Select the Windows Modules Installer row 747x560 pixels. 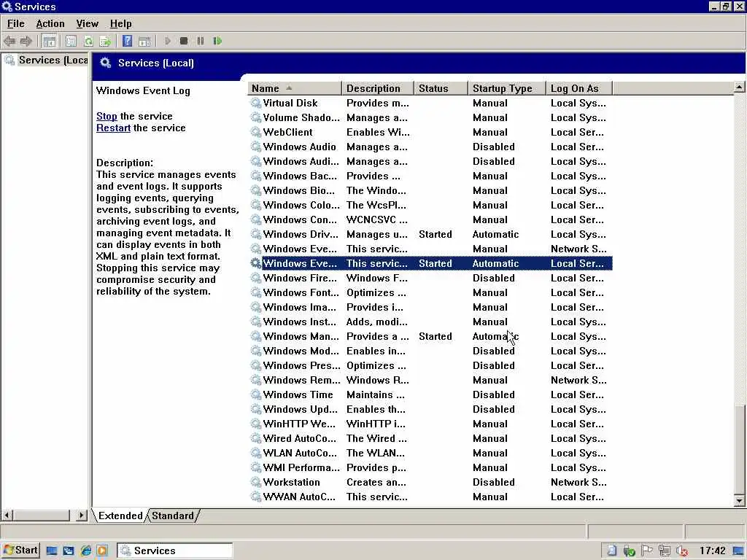pos(430,351)
